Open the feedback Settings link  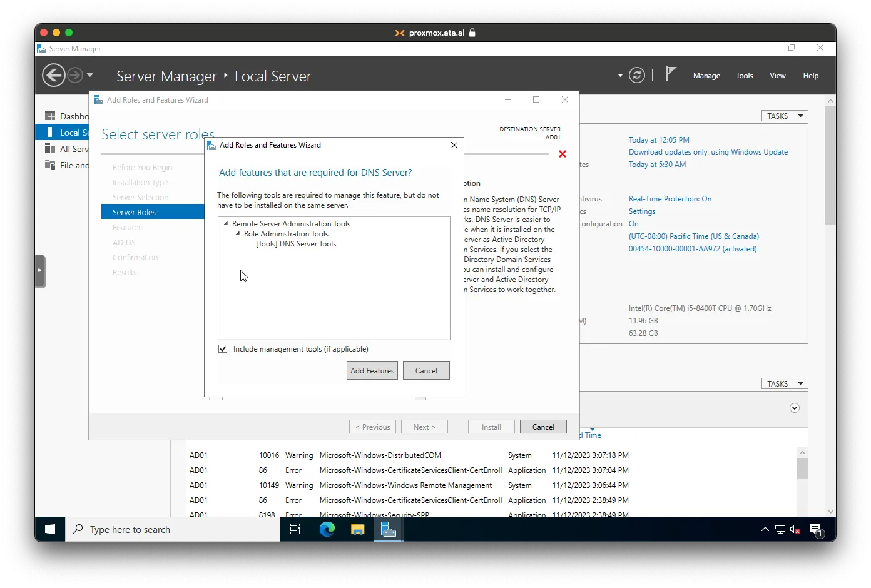click(642, 211)
